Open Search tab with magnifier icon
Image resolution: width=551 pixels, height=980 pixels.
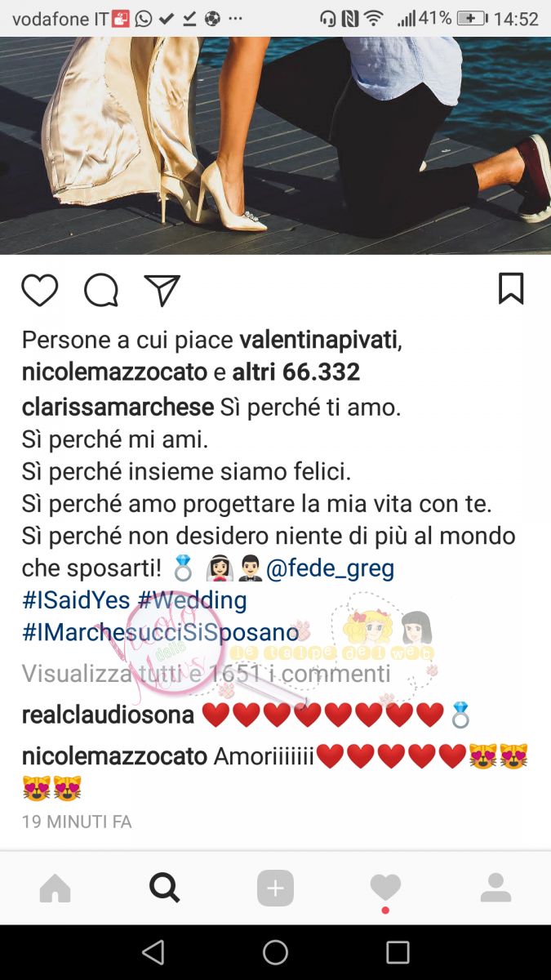point(165,887)
